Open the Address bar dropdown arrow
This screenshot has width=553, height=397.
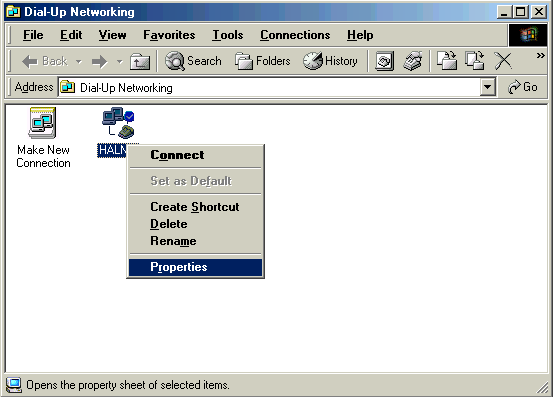(x=487, y=87)
